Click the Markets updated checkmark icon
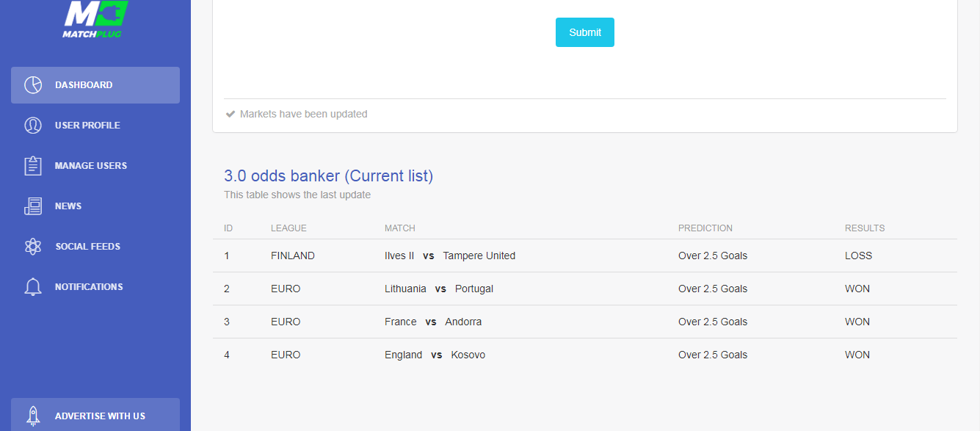Viewport: 980px width, 431px height. 231,114
